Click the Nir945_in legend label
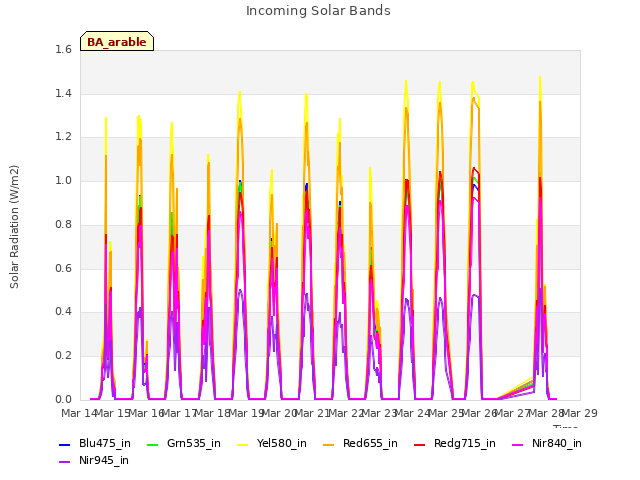This screenshot has width=640, height=480. click(104, 460)
